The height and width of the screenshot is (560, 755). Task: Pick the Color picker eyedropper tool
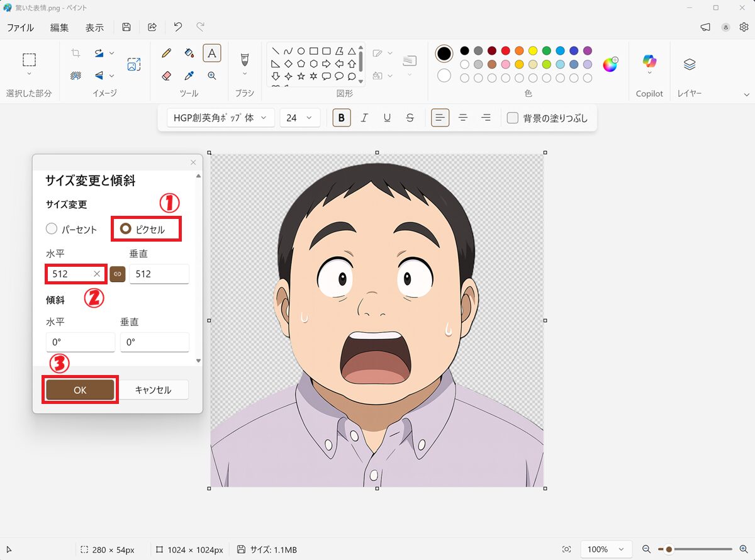pyautogui.click(x=189, y=76)
